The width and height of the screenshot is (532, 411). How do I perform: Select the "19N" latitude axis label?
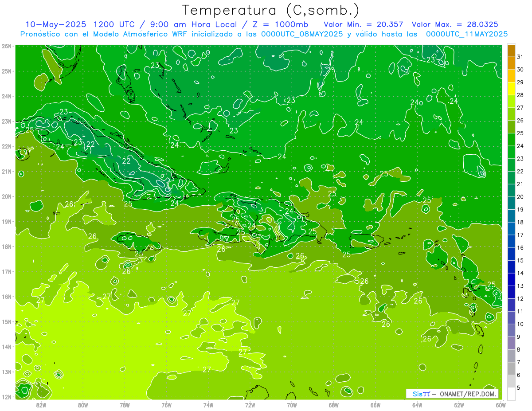pyautogui.click(x=7, y=222)
